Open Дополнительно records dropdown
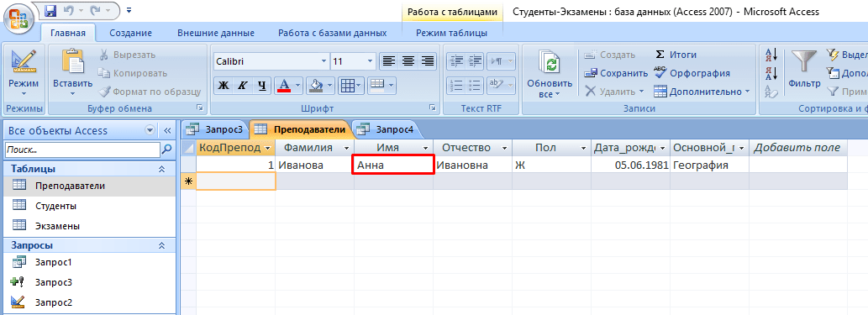The image size is (868, 315). pos(702,92)
